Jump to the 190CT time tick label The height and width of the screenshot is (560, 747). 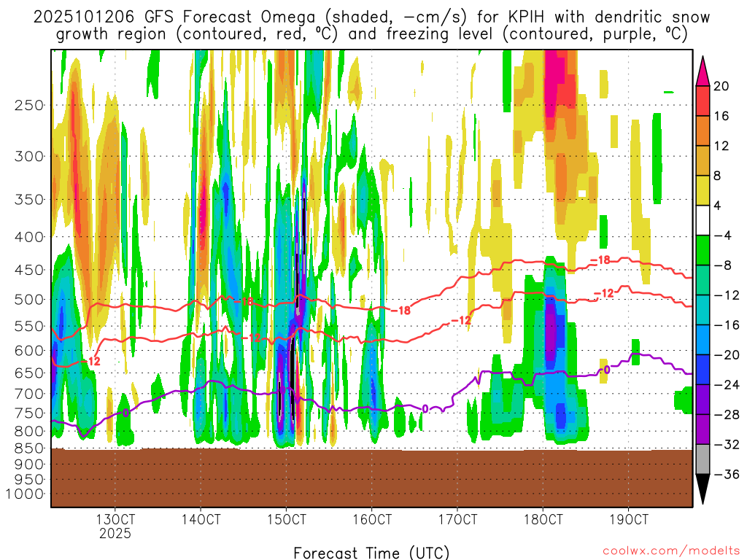pyautogui.click(x=629, y=520)
